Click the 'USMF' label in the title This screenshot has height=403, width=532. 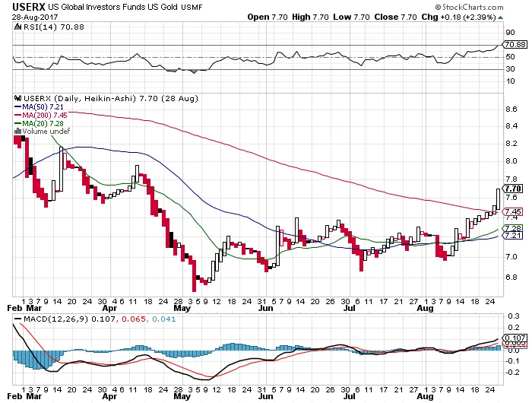(x=192, y=7)
